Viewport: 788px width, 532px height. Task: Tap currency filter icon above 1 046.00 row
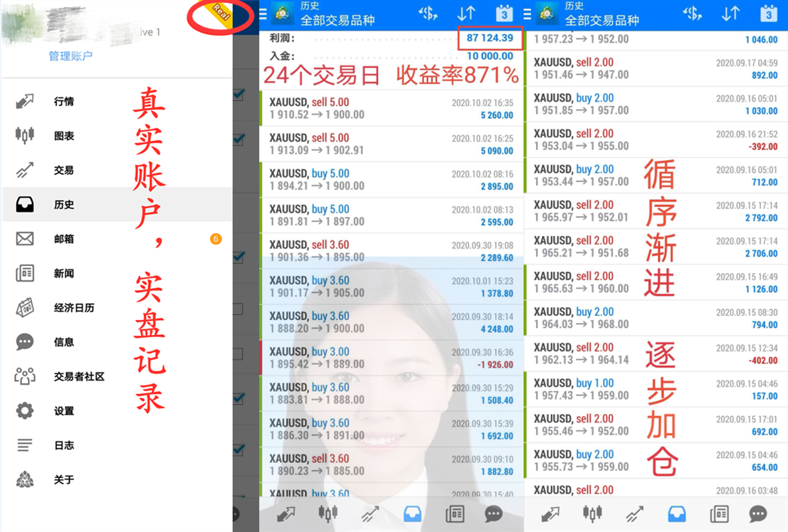(693, 14)
